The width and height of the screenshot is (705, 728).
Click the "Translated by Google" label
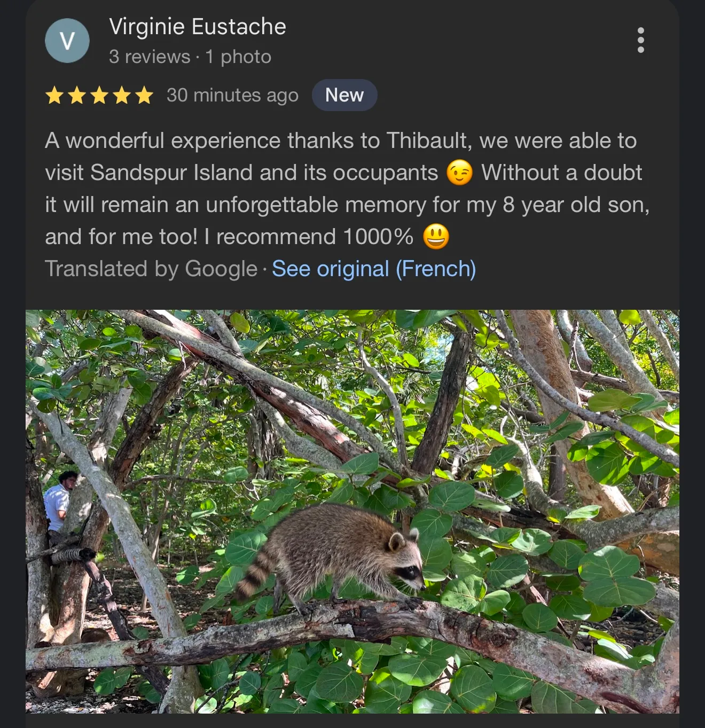[151, 269]
